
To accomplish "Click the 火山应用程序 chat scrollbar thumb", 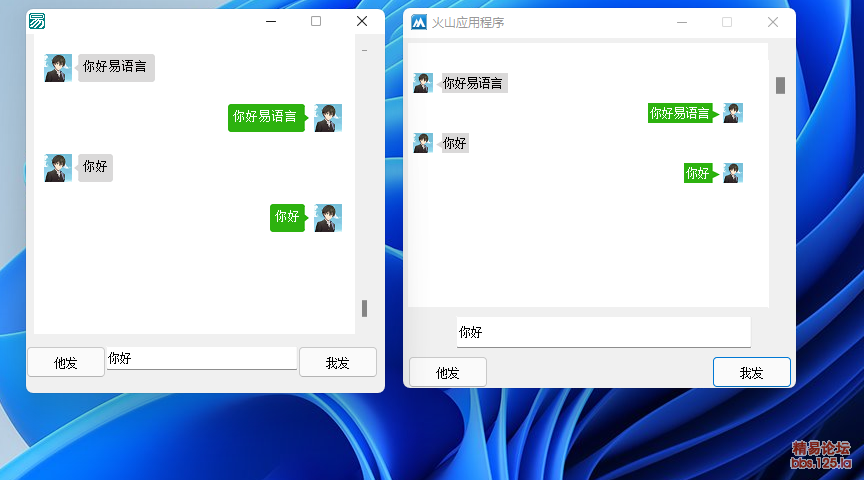I will 780,85.
